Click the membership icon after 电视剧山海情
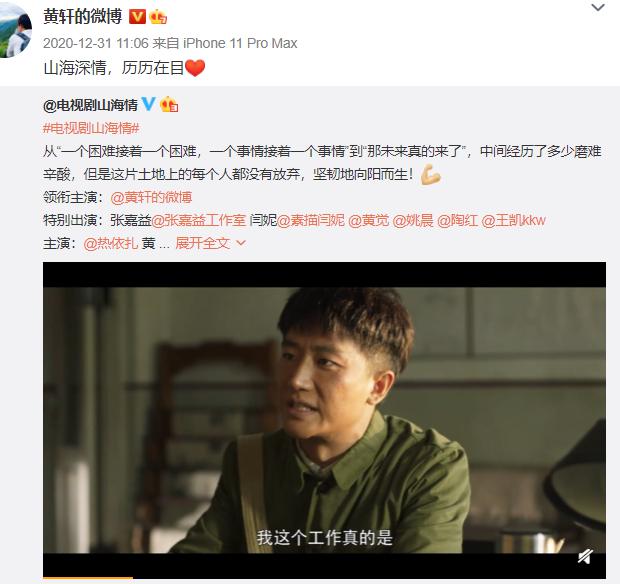This screenshot has width=620, height=584. (169, 105)
